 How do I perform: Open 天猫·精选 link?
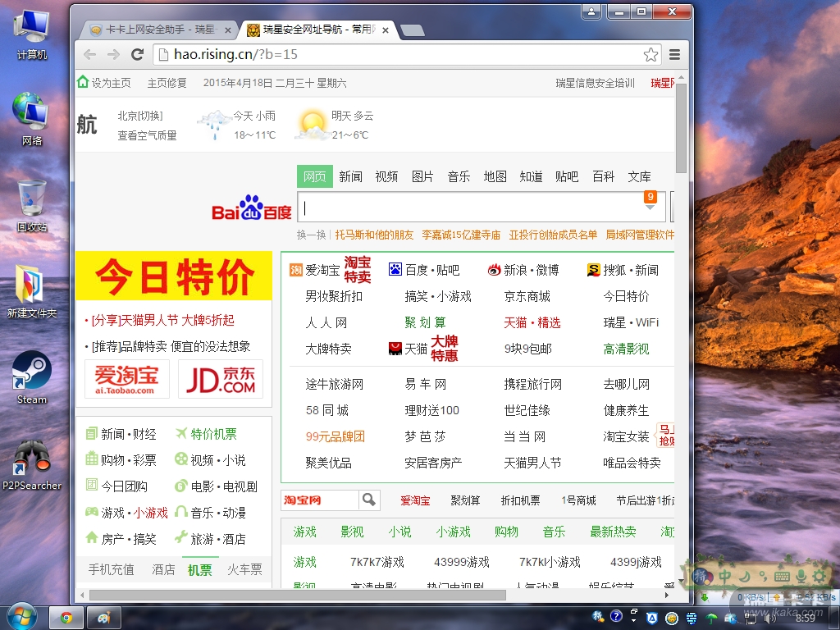(x=532, y=322)
